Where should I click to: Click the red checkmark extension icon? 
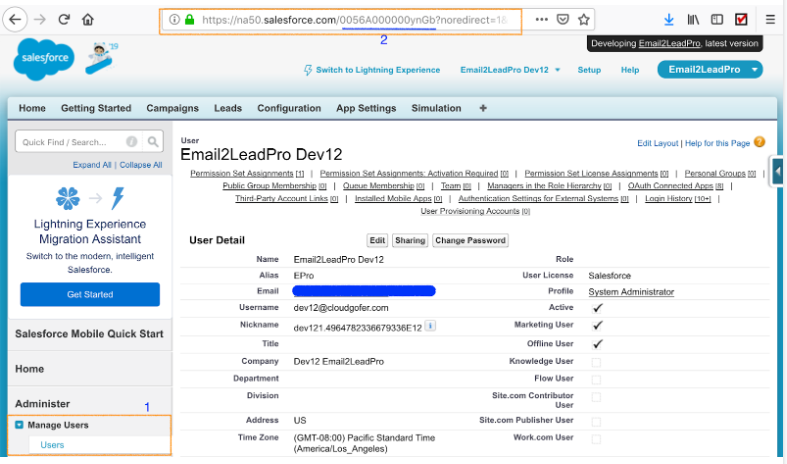[741, 20]
